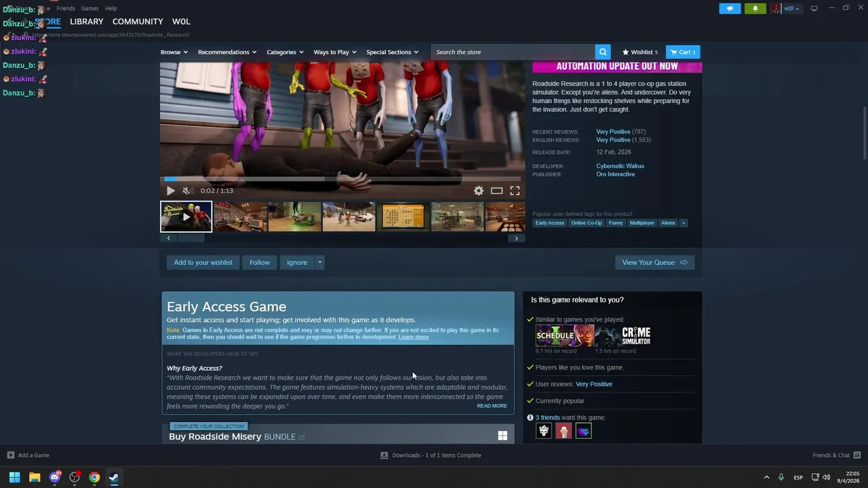Open the W0L profile tab
The image size is (868, 488).
coord(181,22)
